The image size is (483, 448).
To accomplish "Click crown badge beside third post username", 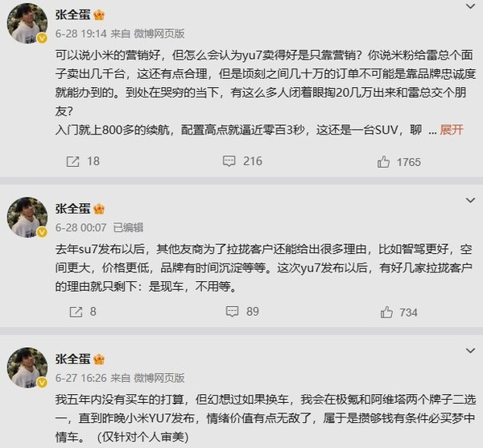I will [100, 358].
